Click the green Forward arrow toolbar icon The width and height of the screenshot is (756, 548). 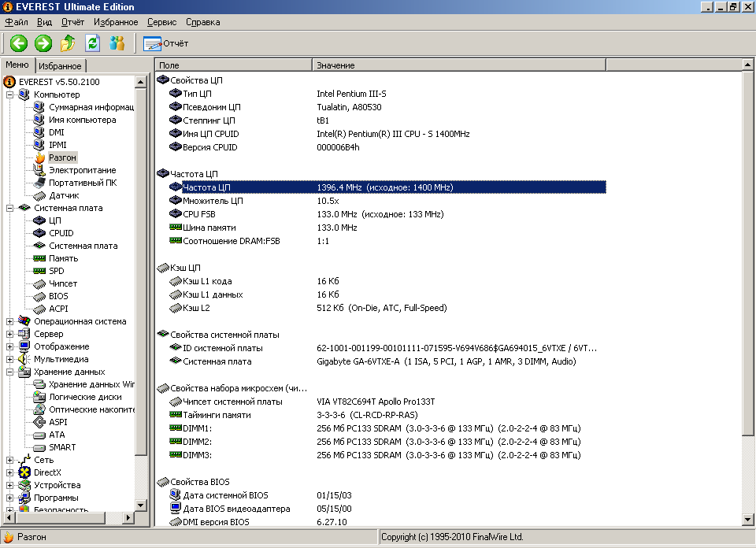point(43,43)
